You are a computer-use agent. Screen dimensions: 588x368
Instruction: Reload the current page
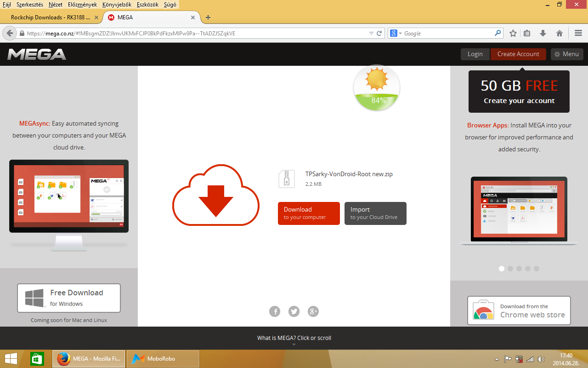point(379,33)
